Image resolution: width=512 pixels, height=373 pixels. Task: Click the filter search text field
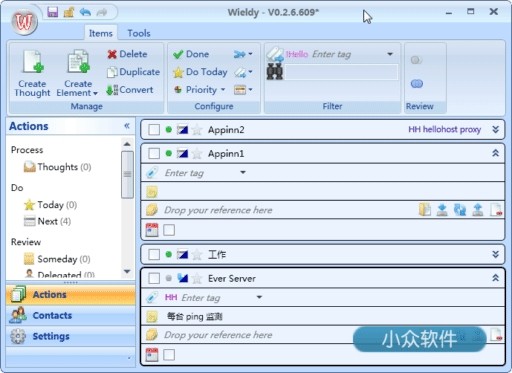[x=341, y=72]
